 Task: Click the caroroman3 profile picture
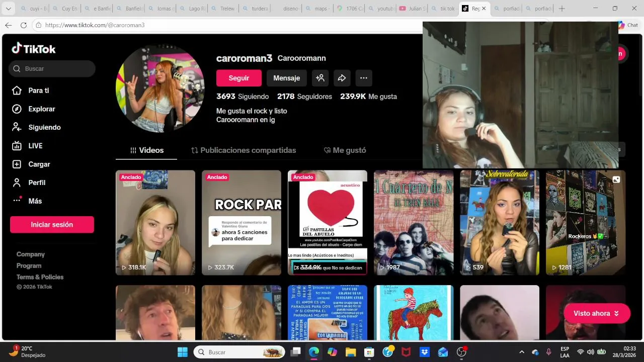coord(160,88)
